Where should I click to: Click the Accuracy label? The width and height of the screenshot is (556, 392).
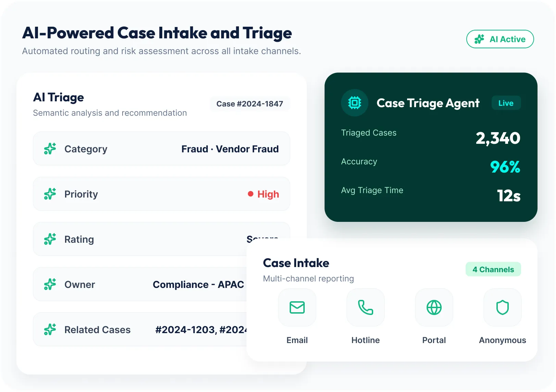359,162
